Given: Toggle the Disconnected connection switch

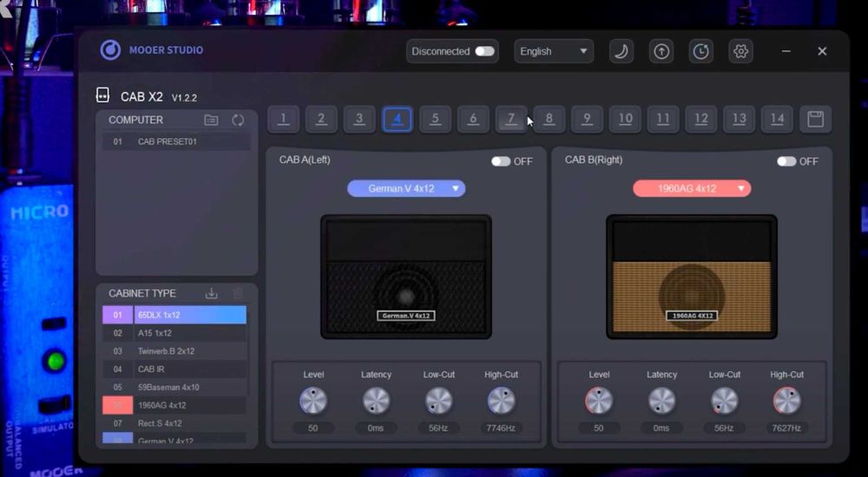Looking at the screenshot, I should pyautogui.click(x=484, y=51).
